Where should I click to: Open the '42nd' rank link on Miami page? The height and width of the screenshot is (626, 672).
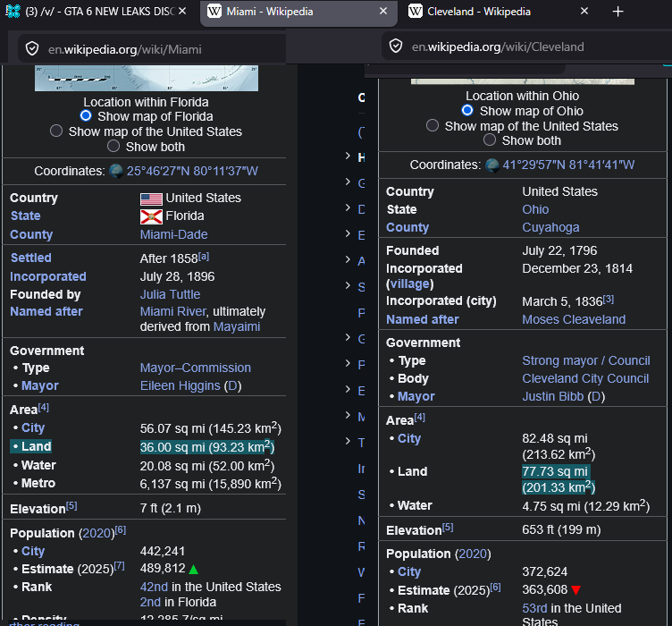click(x=154, y=587)
